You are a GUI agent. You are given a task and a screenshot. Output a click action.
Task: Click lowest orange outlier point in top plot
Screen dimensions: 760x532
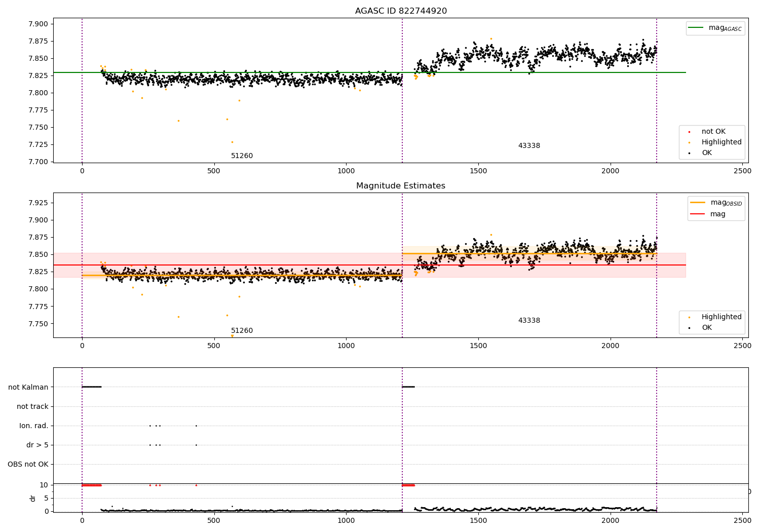[x=232, y=142]
